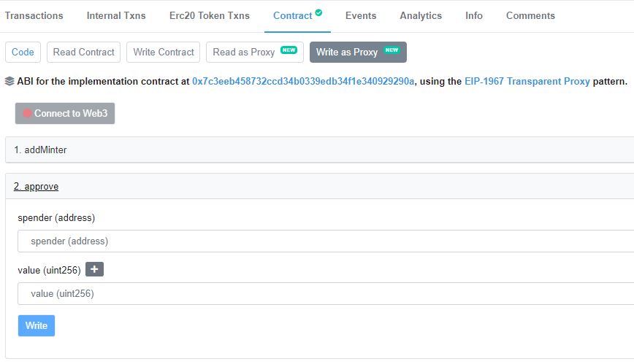Click the Write Contract button
This screenshot has width=634, height=364.
[x=164, y=52]
